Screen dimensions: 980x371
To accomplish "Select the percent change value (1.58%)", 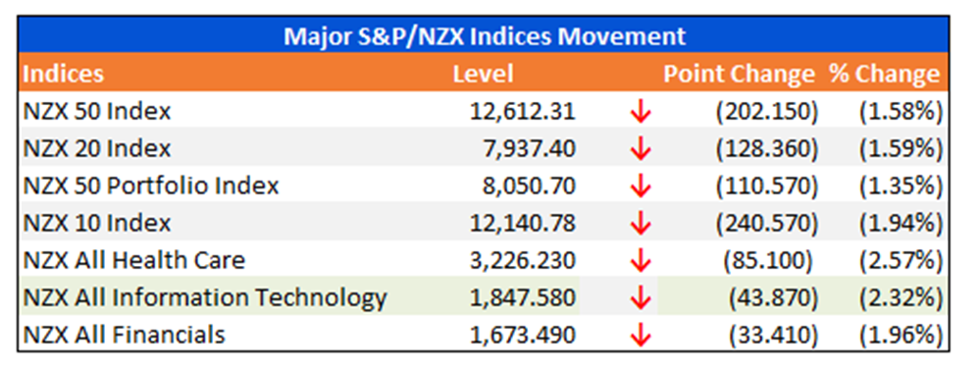I will [901, 112].
